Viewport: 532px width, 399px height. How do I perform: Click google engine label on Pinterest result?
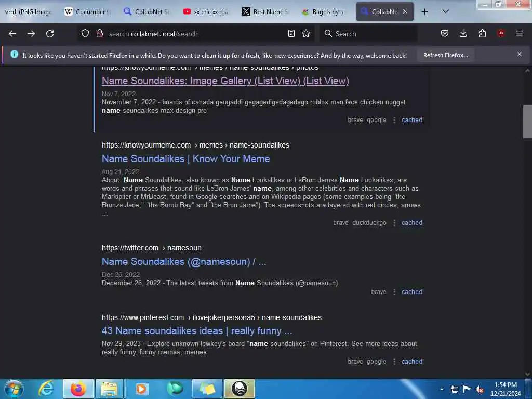click(x=377, y=362)
